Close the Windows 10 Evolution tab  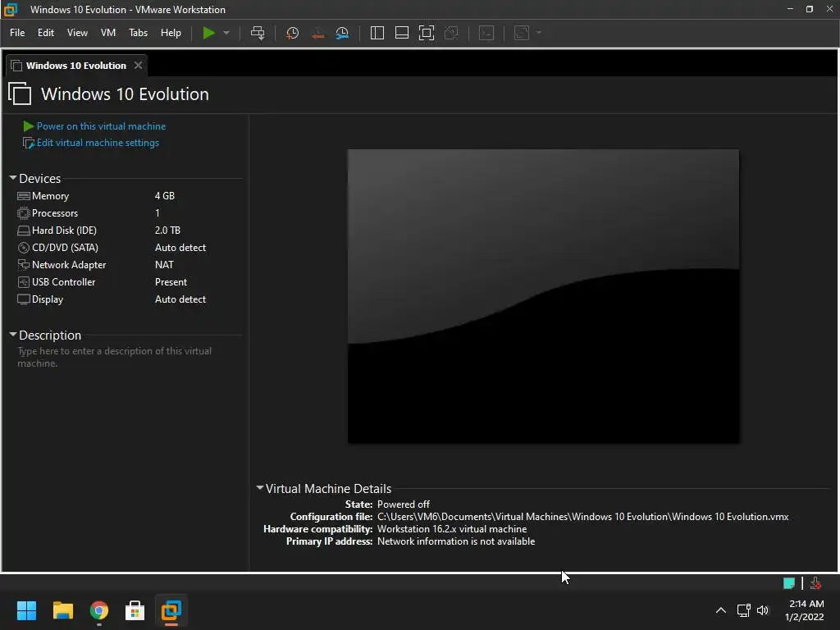[138, 66]
